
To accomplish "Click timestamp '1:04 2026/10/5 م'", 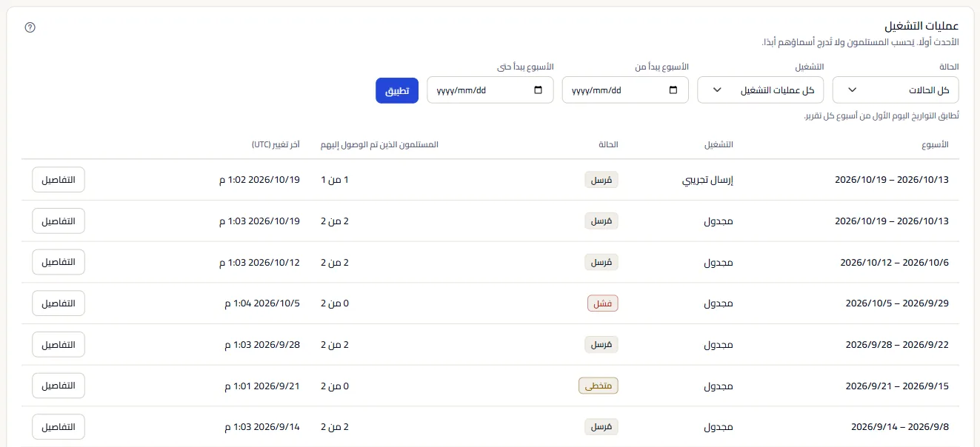I will click(262, 303).
